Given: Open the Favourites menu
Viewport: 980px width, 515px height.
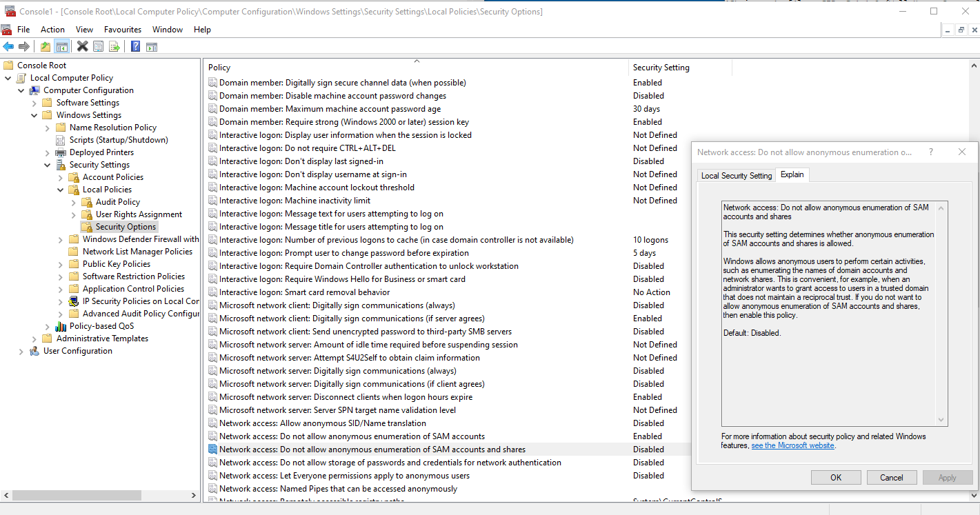Looking at the screenshot, I should tap(123, 30).
